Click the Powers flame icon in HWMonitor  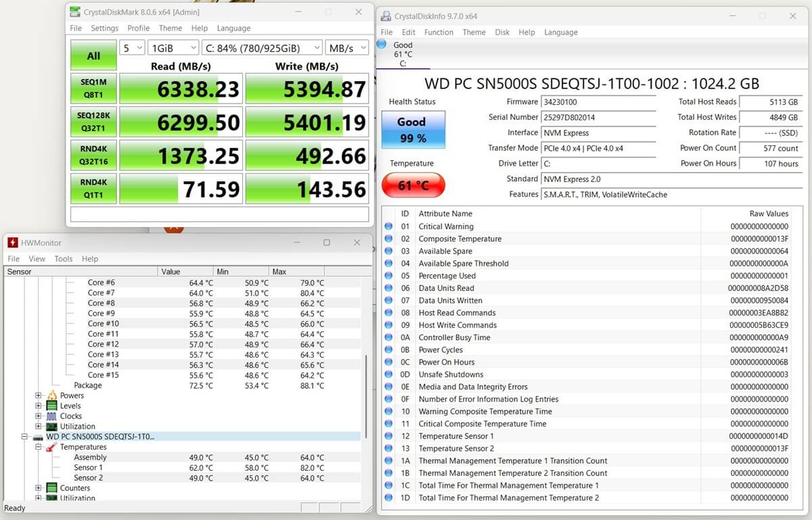[52, 396]
